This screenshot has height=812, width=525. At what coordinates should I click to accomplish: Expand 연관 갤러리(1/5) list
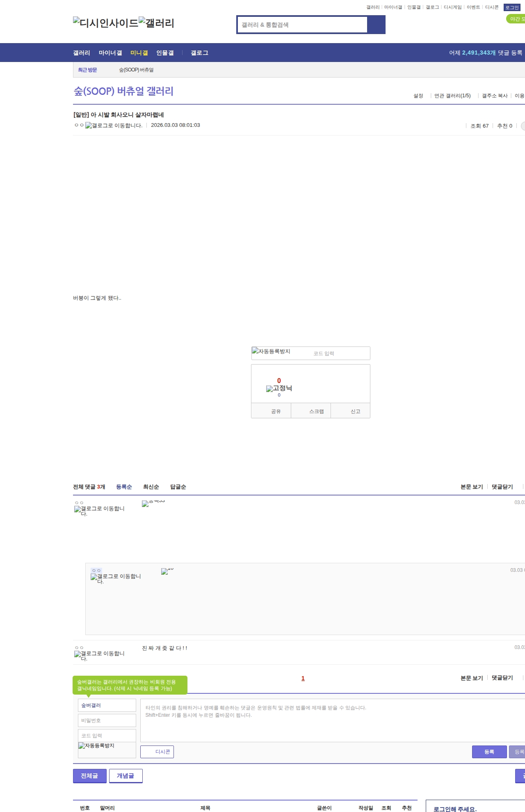click(x=452, y=96)
